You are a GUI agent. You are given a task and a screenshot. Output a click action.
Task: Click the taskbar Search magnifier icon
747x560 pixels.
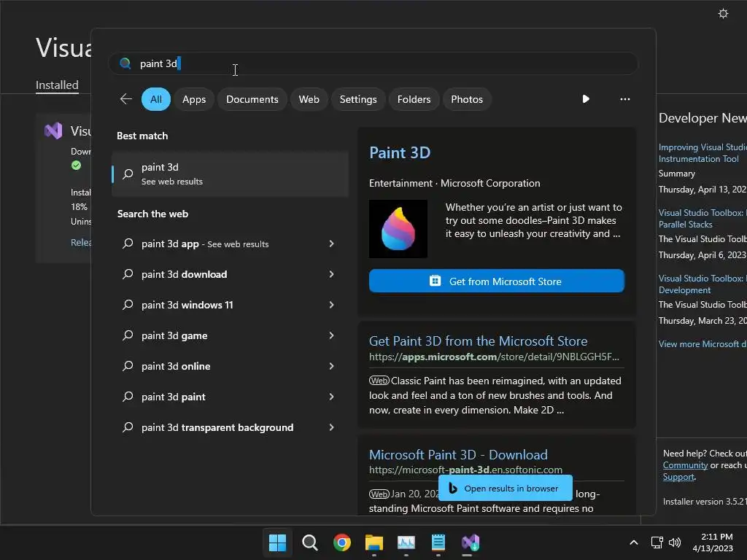(x=309, y=542)
